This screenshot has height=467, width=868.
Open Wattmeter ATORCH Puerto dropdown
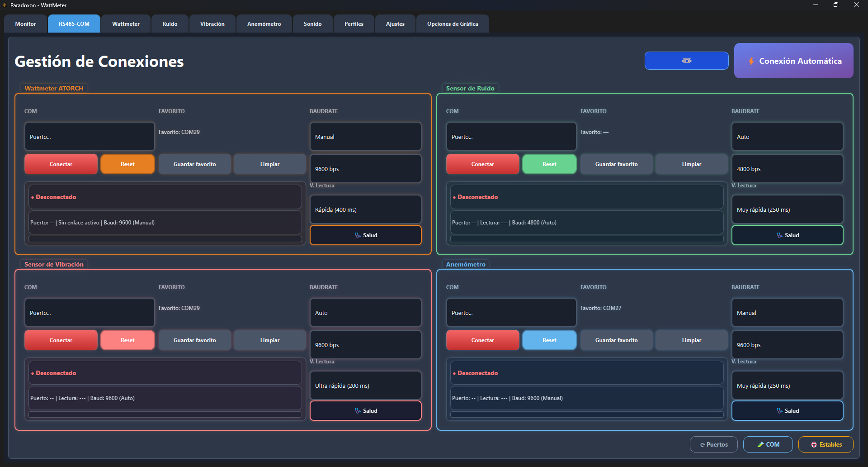click(90, 137)
